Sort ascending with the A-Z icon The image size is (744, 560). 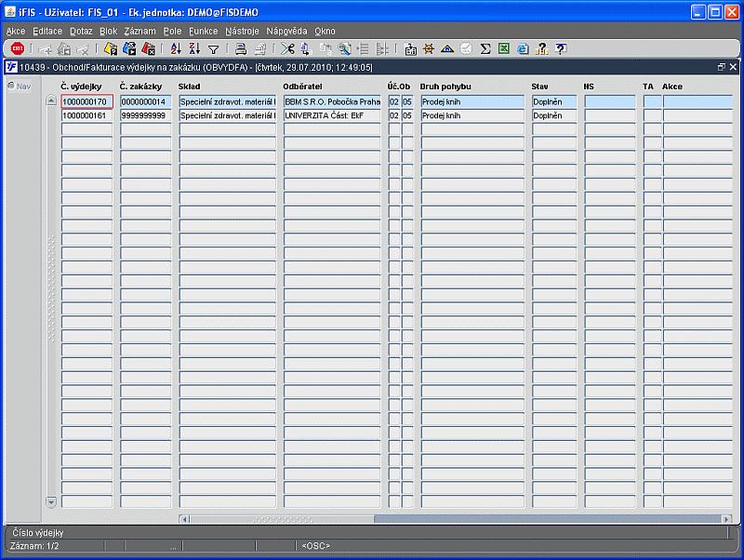click(x=176, y=48)
